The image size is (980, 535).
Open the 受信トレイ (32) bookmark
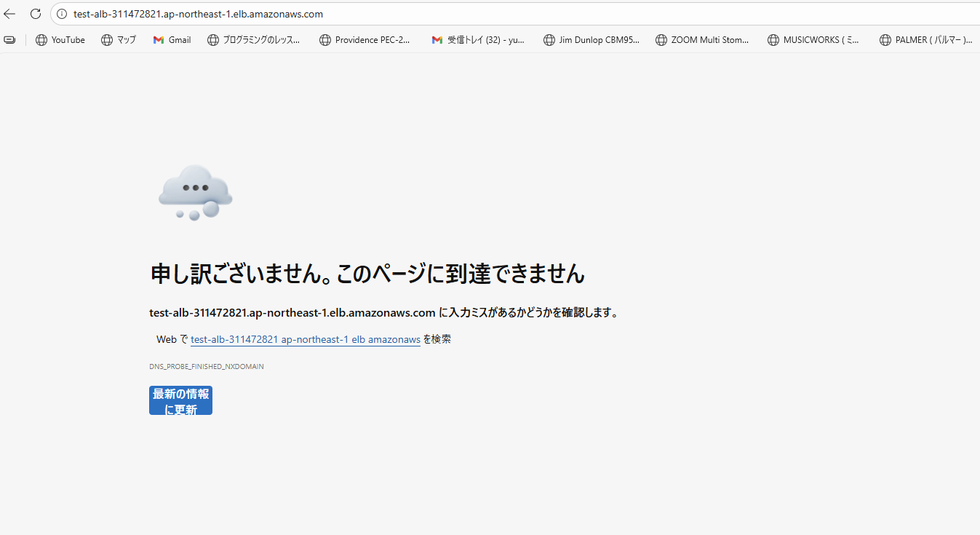coord(478,40)
